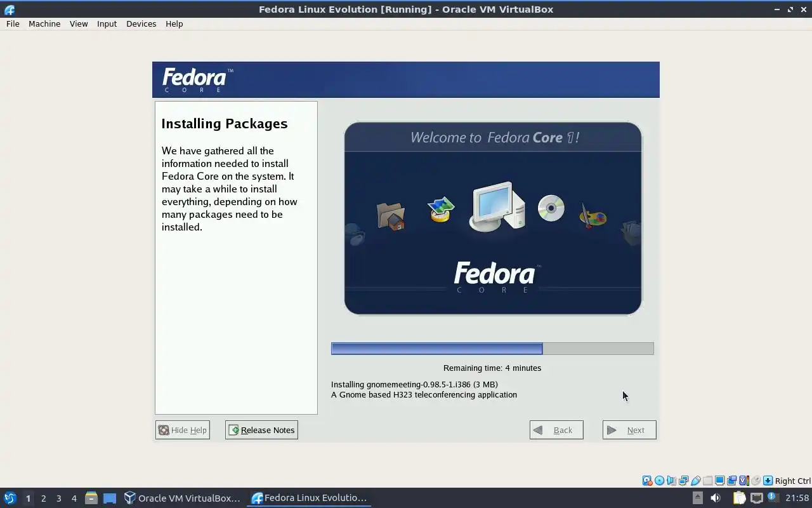Click the Installing Packages heading
Image resolution: width=812 pixels, height=508 pixels.
(225, 124)
